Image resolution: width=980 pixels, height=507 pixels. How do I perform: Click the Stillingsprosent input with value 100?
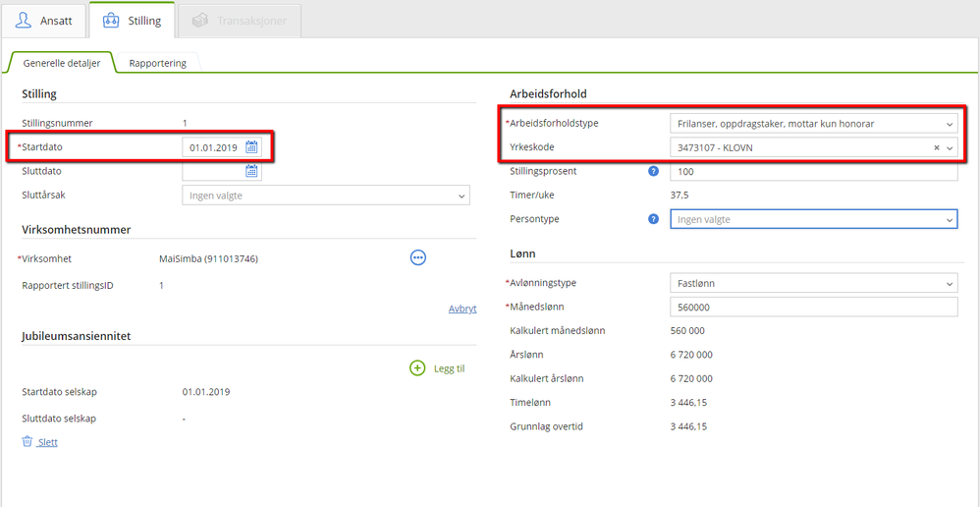pos(813,171)
